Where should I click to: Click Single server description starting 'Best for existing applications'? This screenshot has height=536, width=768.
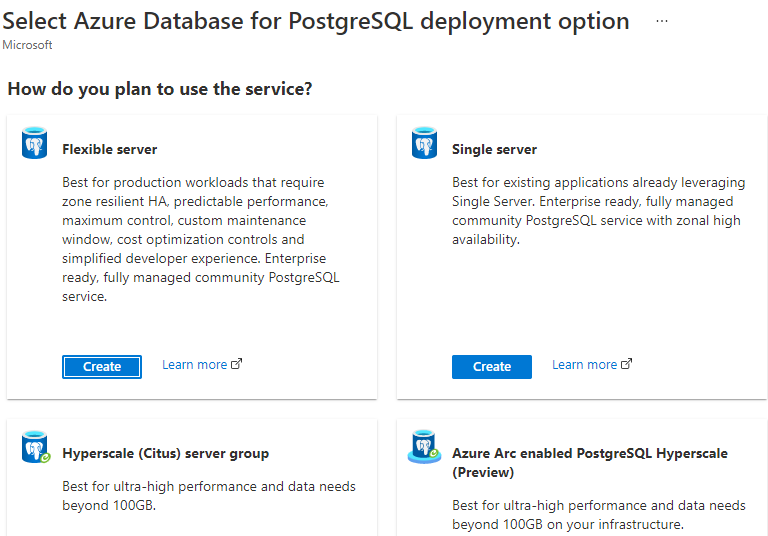[599, 211]
